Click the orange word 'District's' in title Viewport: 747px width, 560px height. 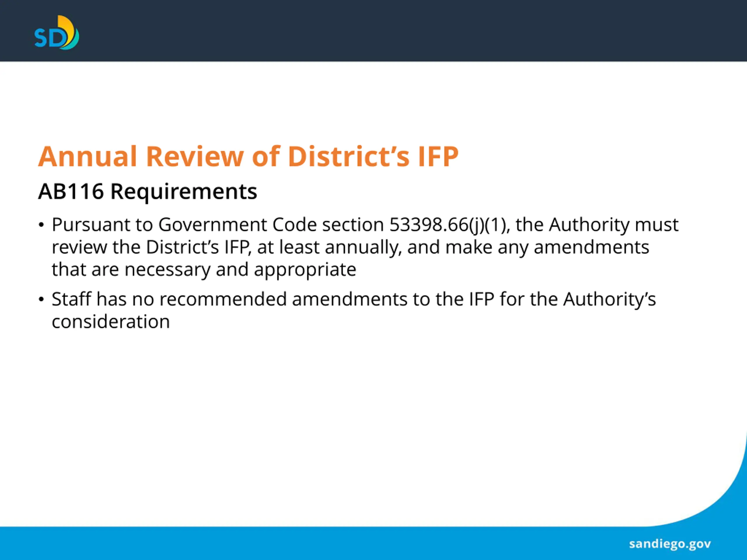[348, 156]
